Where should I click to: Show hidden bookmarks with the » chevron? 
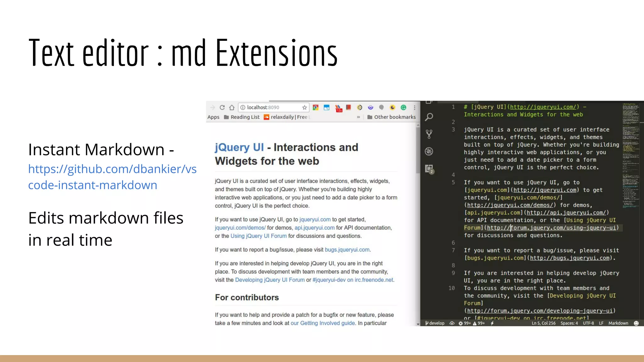pyautogui.click(x=358, y=117)
